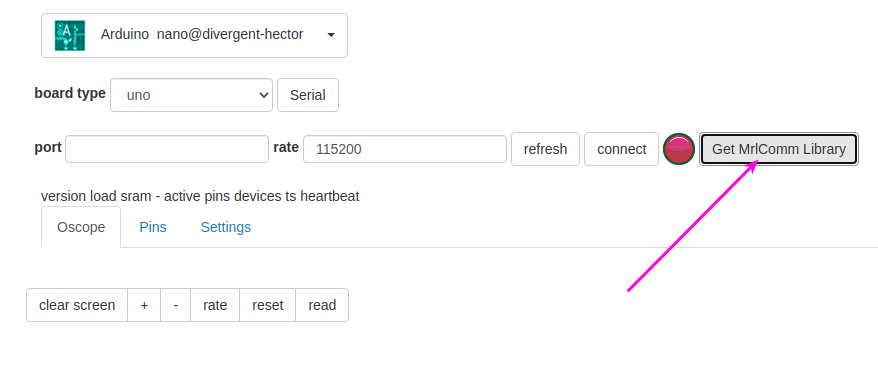Focus the port input field
Image resolution: width=878 pixels, height=386 pixels.
coord(167,149)
